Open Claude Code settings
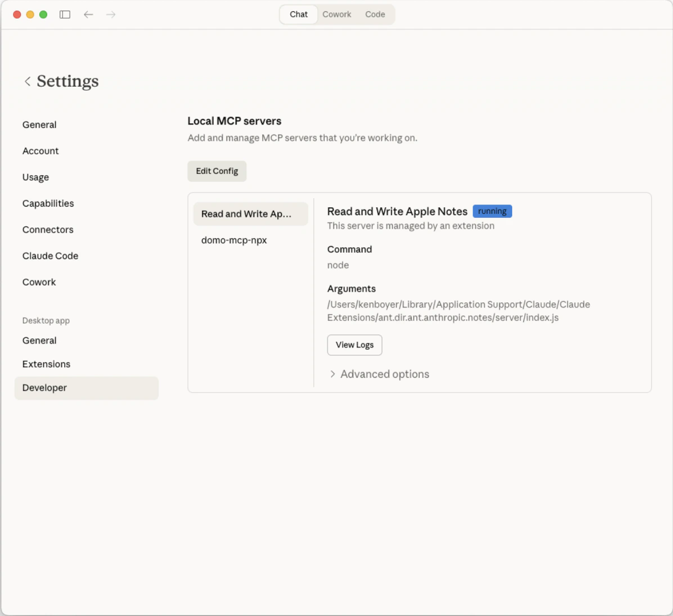The width and height of the screenshot is (673, 616). [50, 256]
